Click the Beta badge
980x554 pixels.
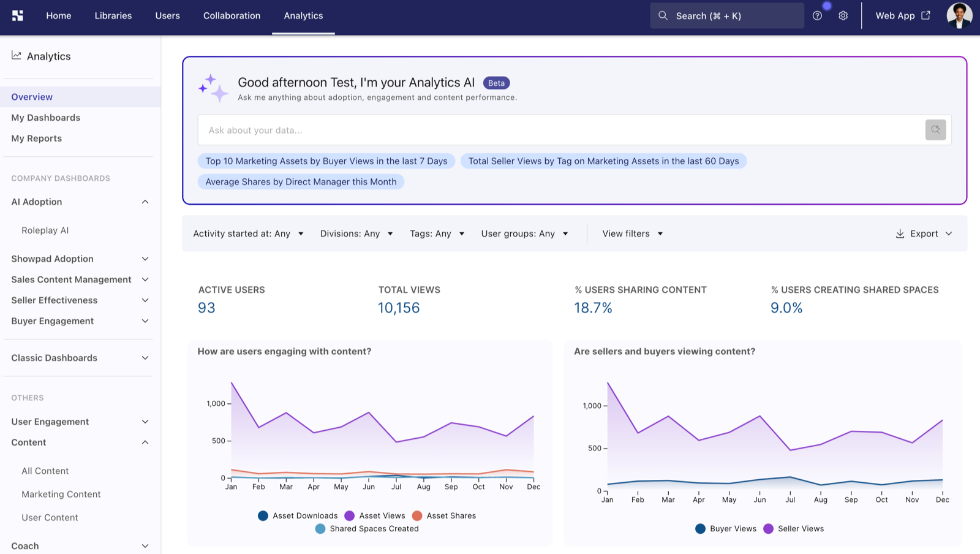pos(497,83)
